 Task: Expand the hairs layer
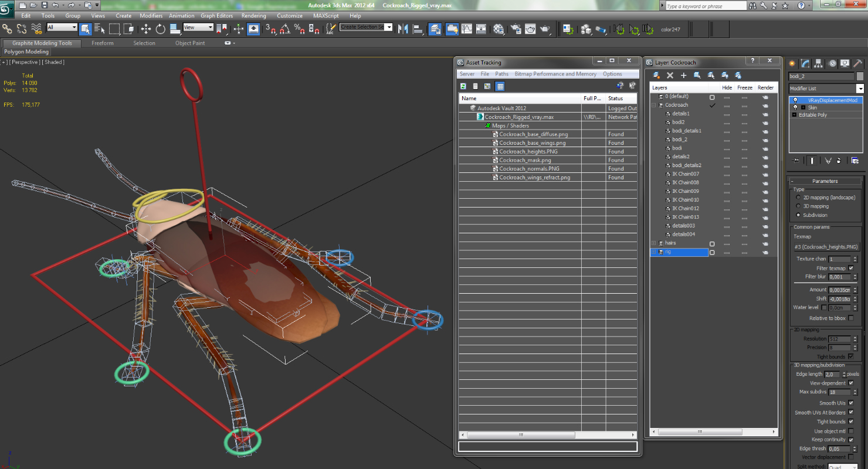(655, 243)
